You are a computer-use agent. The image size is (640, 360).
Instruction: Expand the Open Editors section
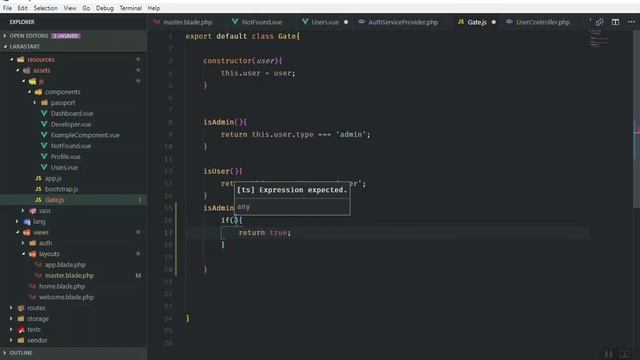pos(73,36)
